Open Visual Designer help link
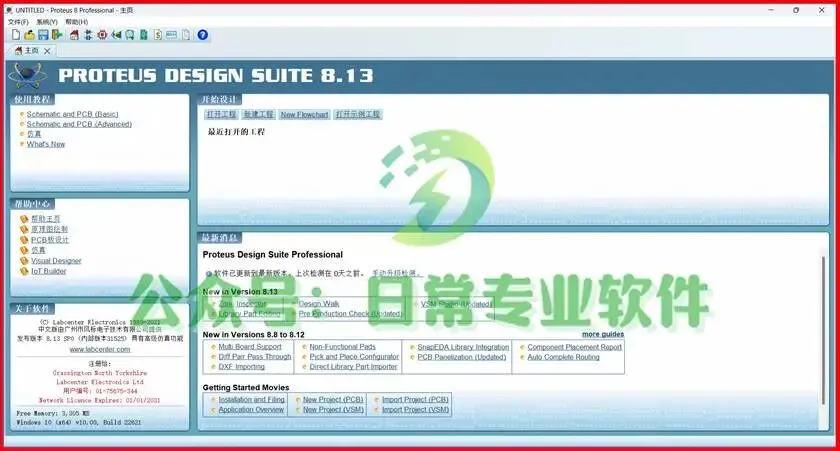Screen dimensions: 840x451 coord(56,261)
